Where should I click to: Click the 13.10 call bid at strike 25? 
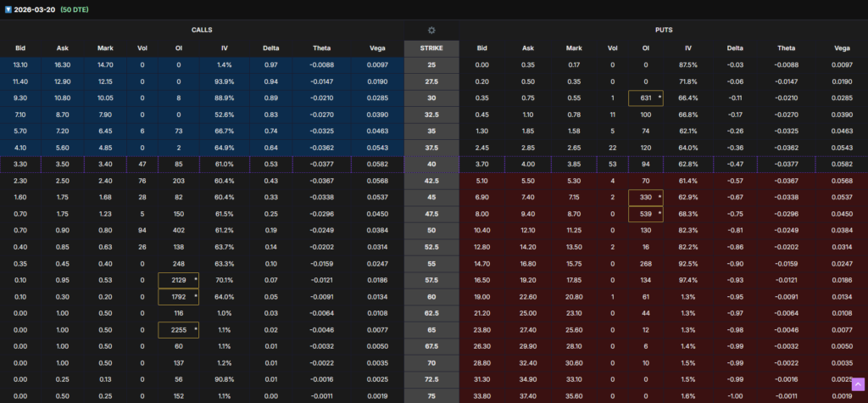20,64
